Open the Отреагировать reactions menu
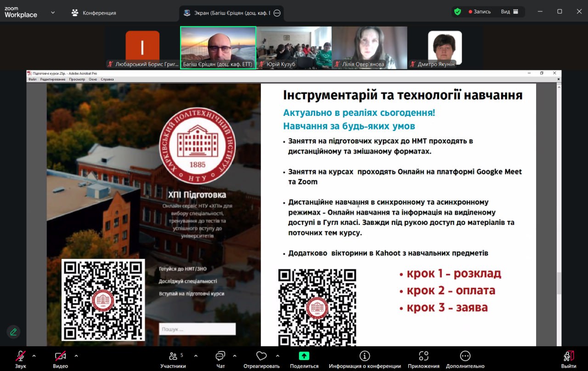588x371 pixels. [261, 359]
